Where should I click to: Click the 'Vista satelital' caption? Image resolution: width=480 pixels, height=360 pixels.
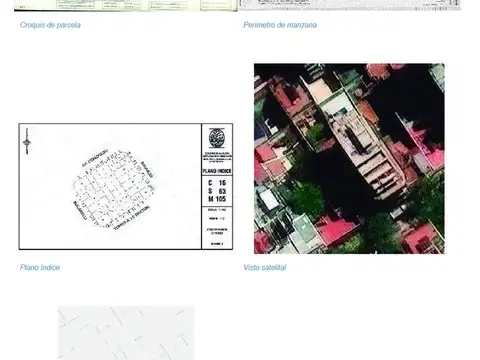264,267
